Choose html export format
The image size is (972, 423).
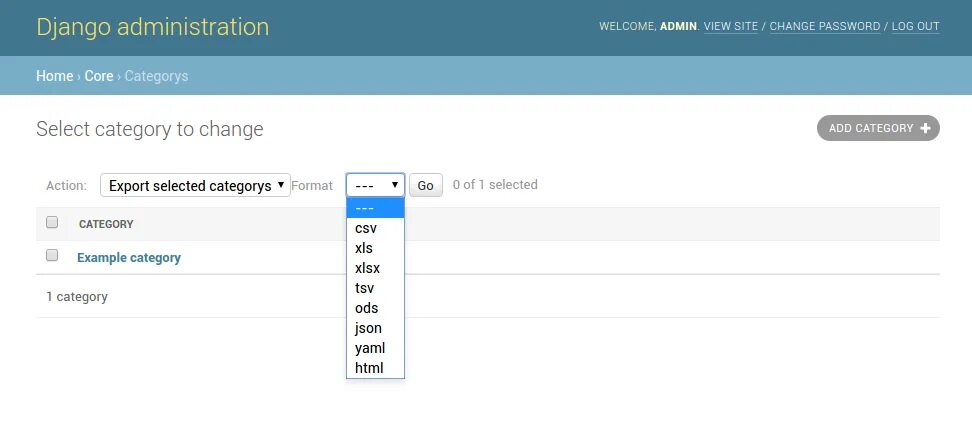[x=375, y=367]
